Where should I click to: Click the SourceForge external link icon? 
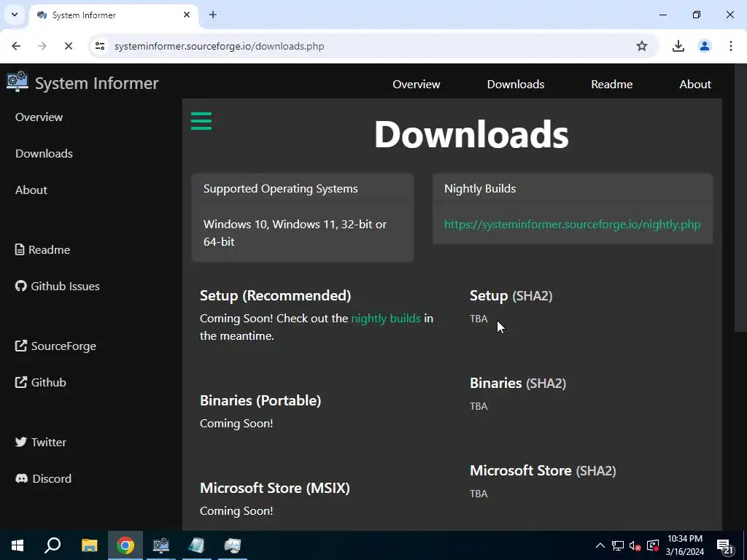tap(21, 346)
